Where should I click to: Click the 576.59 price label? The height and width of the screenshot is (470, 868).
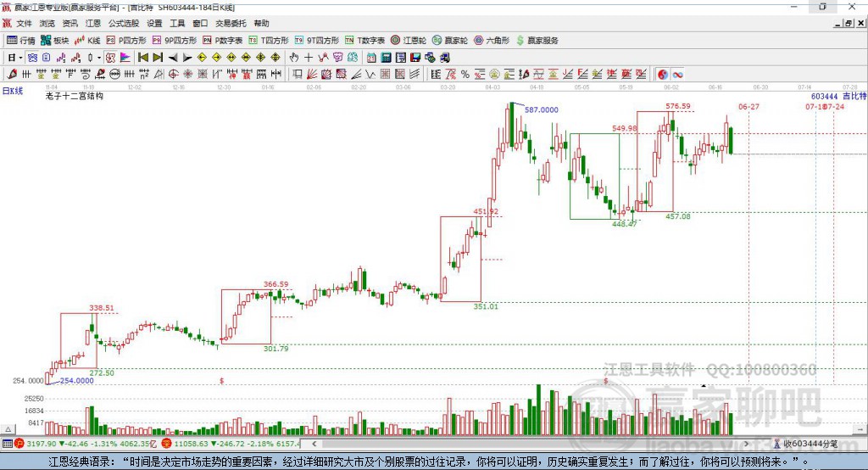tap(678, 106)
